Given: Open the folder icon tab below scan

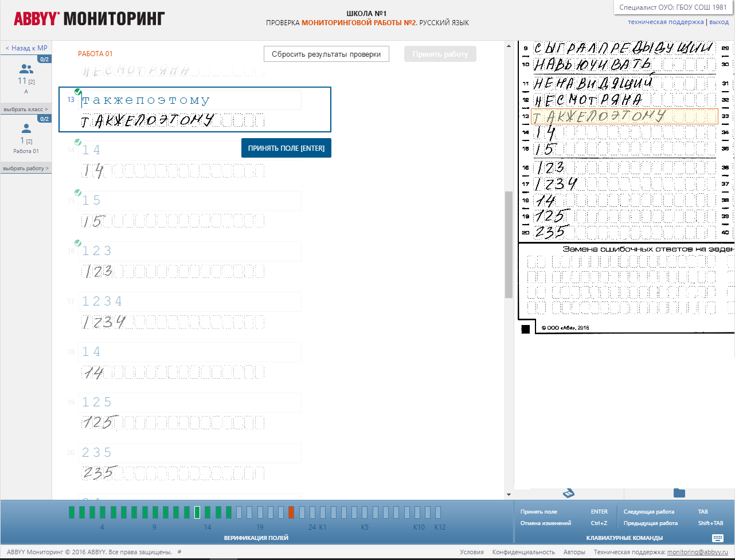Looking at the screenshot, I should click(679, 493).
